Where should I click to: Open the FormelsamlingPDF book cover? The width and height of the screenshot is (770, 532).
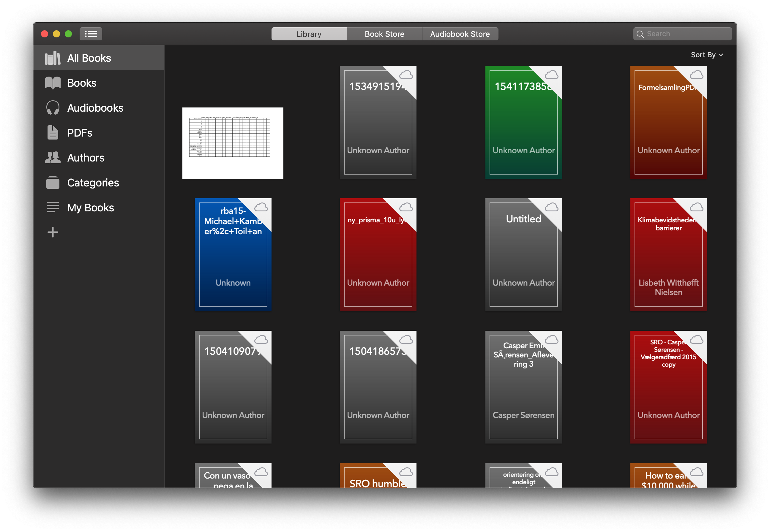(668, 122)
